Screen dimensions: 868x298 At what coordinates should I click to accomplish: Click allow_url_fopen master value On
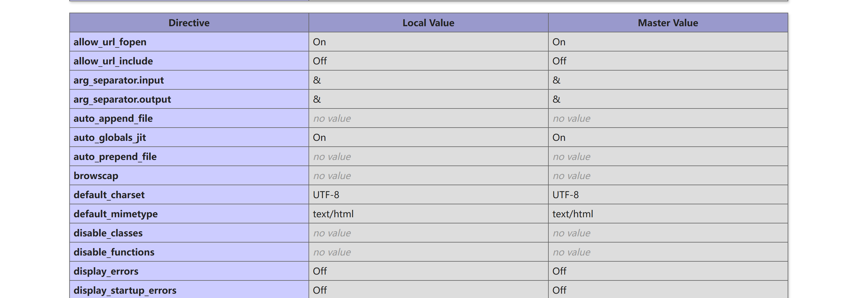559,42
